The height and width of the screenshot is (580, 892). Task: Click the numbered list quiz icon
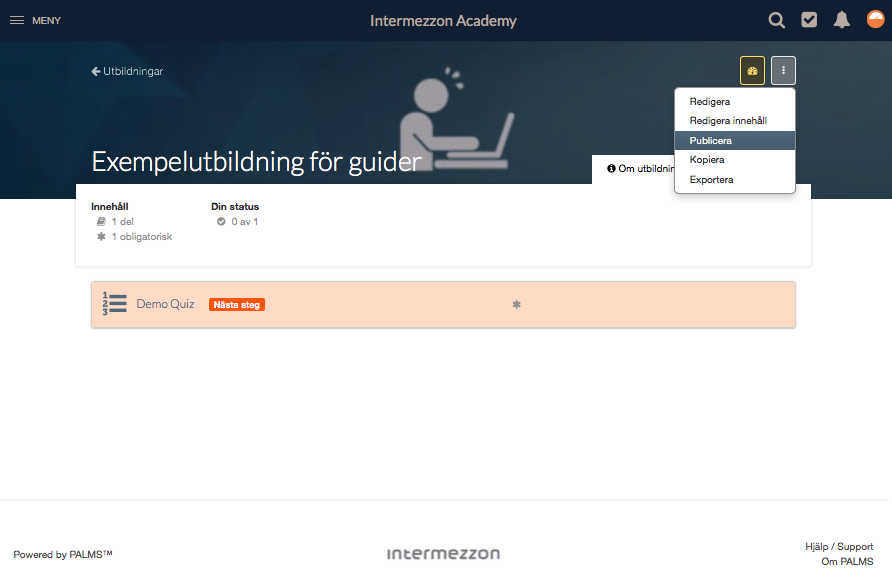coord(114,304)
